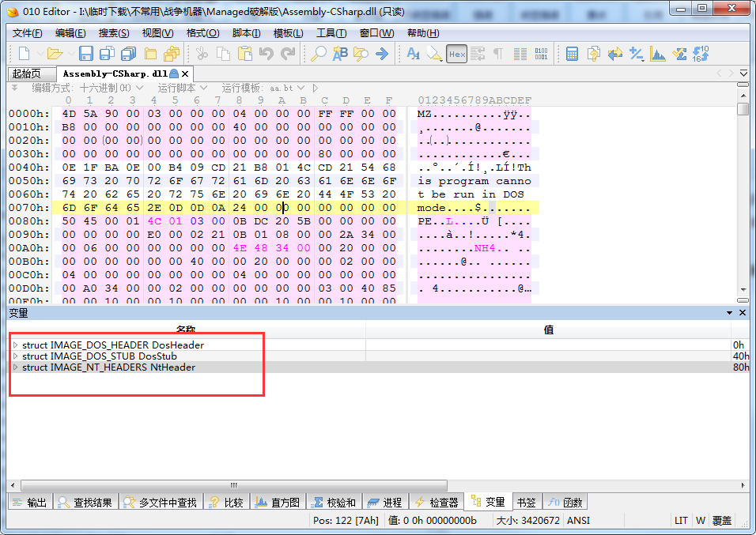Click the Paste clipboard icon

pyautogui.click(x=245, y=54)
